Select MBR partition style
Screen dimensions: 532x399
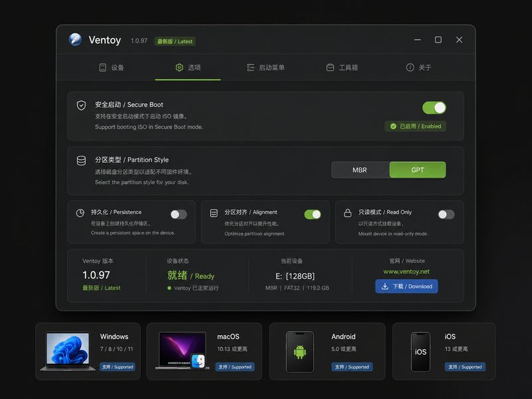pyautogui.click(x=360, y=170)
